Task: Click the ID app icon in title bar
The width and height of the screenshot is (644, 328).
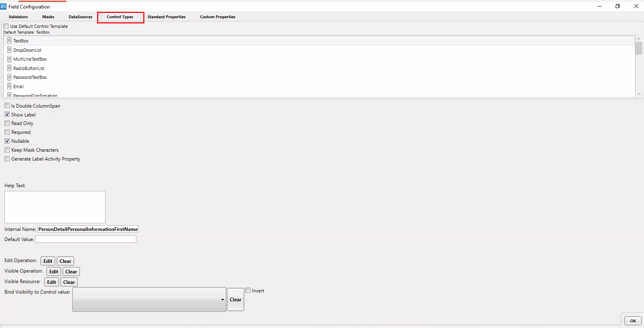Action: click(4, 6)
